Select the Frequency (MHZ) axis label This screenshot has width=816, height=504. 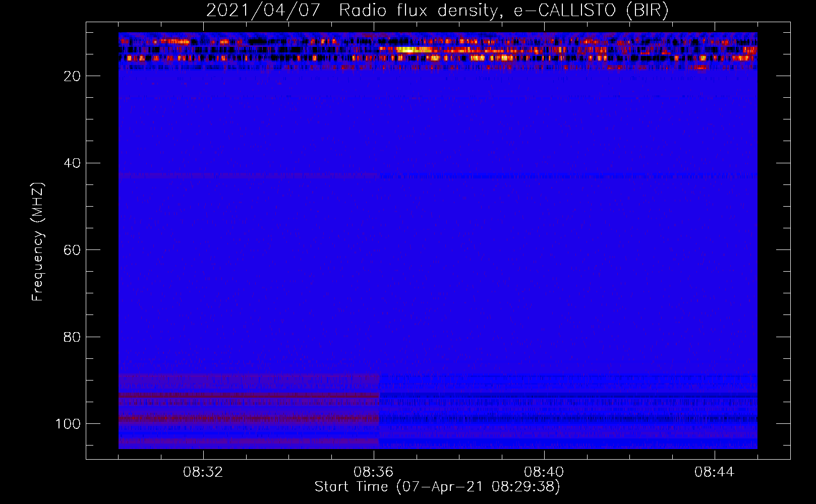(38, 241)
